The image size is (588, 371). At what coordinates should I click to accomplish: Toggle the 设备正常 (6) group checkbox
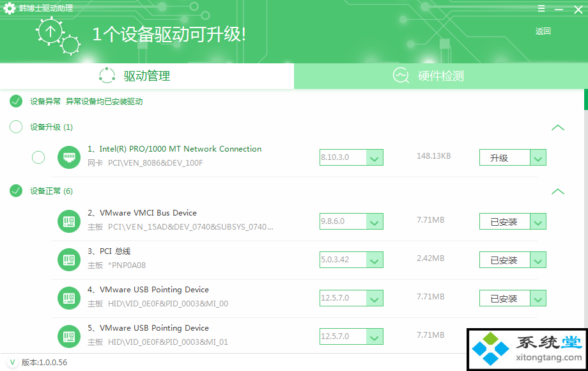click(x=16, y=191)
